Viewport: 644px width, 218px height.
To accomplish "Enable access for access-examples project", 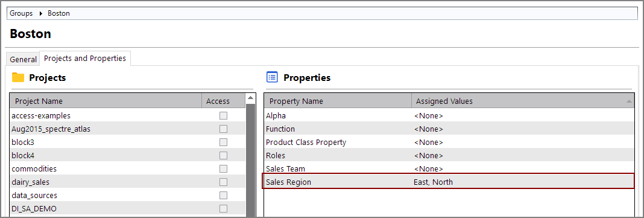I will [224, 116].
